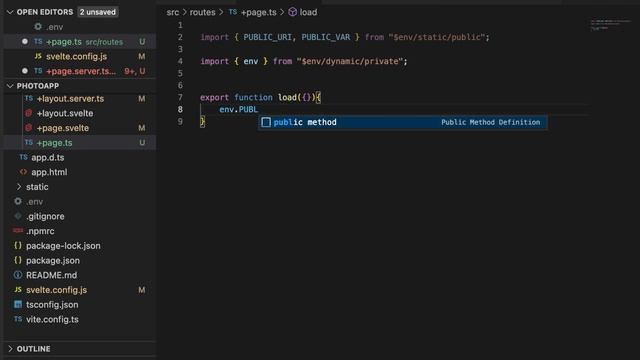Place cursor on line 2 import statement
640x360 pixels.
344,37
